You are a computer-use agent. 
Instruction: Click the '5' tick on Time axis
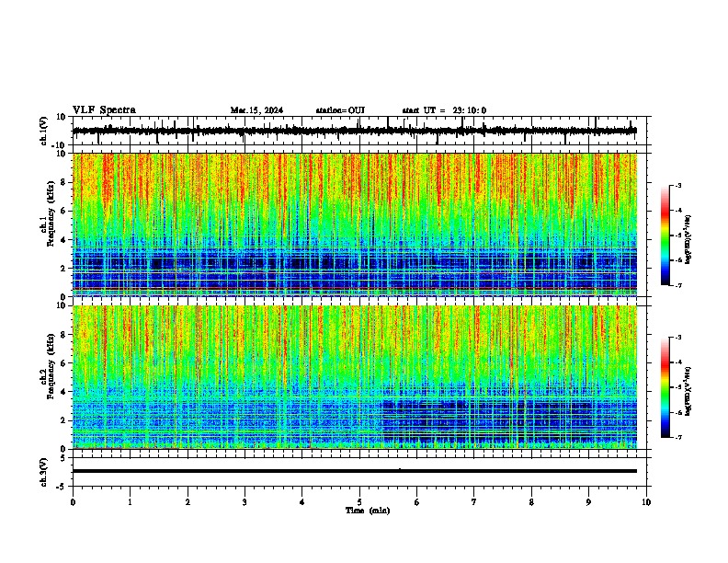tap(359, 502)
